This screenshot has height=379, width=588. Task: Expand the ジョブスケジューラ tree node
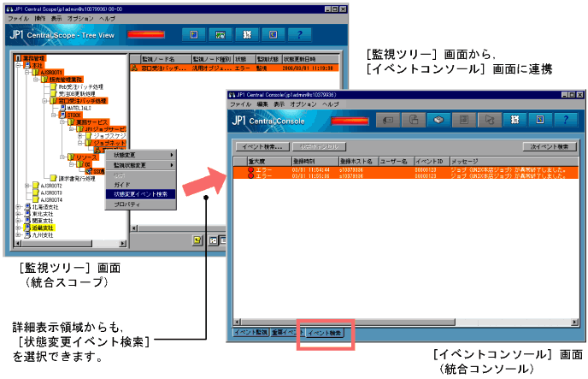(79, 136)
